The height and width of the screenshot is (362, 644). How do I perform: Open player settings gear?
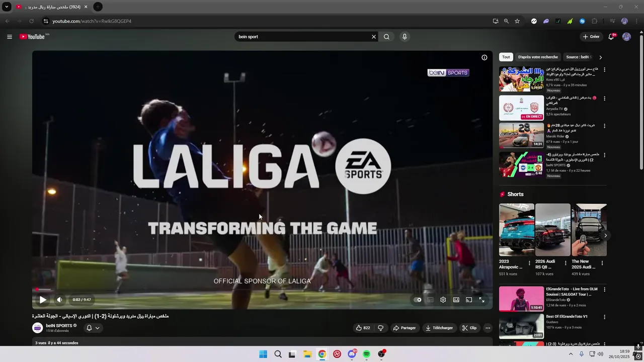(x=443, y=300)
